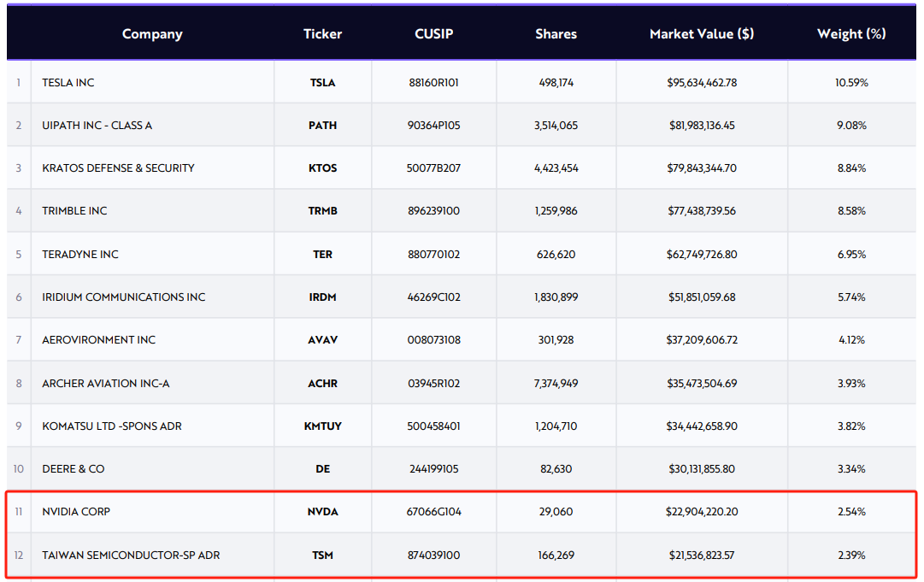Select CUSIP value 67066G104
The image size is (924, 582).
pos(433,511)
